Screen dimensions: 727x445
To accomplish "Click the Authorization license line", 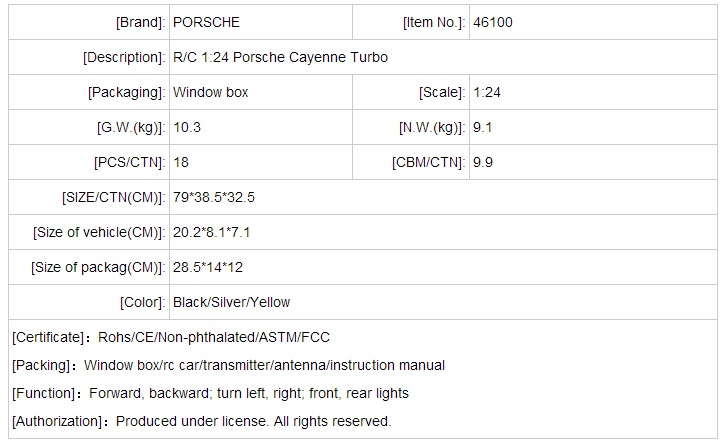I will coord(201,421).
